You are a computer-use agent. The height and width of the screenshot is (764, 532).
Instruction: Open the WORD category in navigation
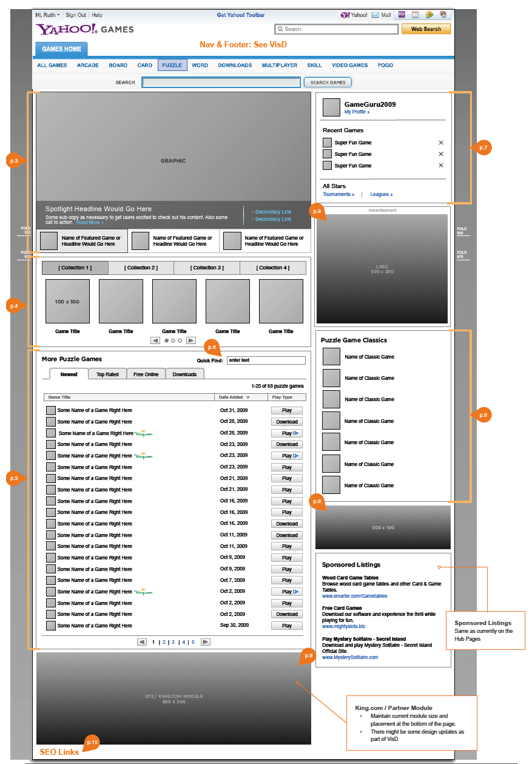coord(200,65)
